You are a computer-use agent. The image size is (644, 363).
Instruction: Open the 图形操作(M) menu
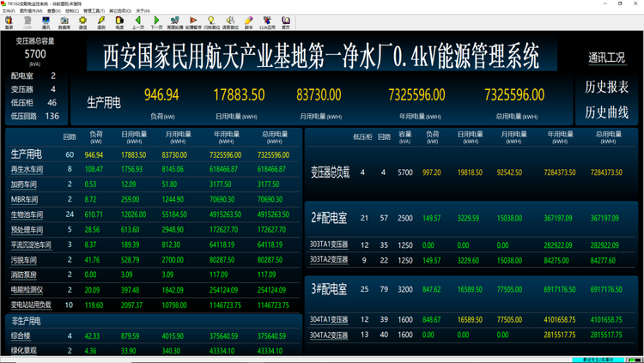pos(31,10)
